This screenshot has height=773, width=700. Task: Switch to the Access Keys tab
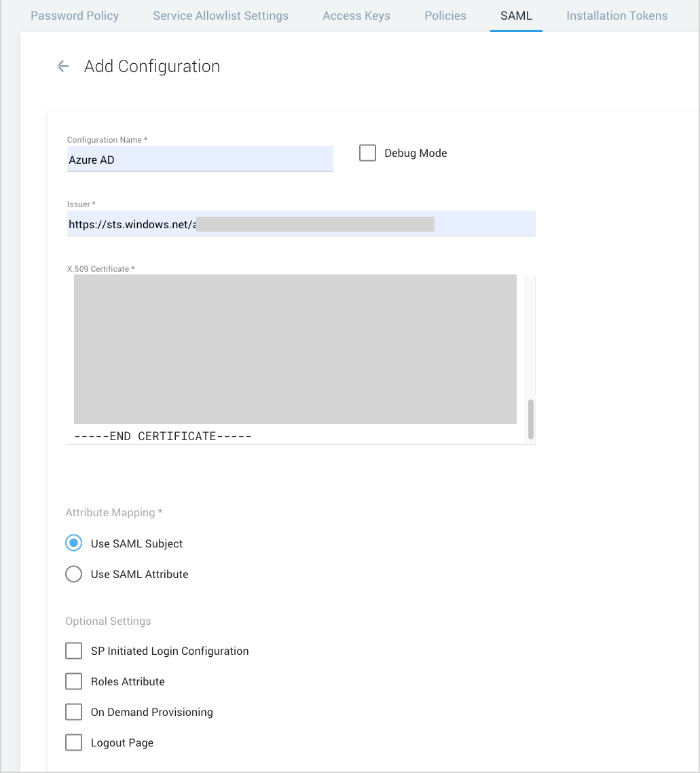356,15
